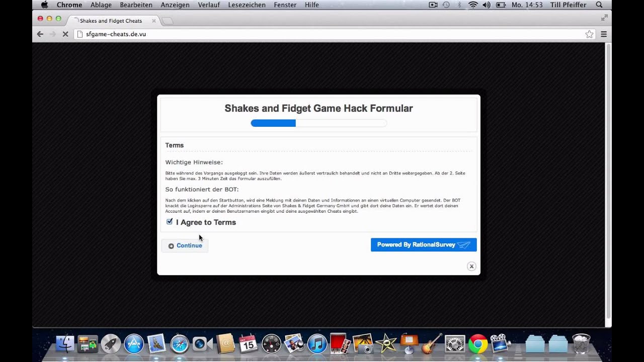Go back with the browser back arrow
The image size is (644, 362).
[x=40, y=34]
